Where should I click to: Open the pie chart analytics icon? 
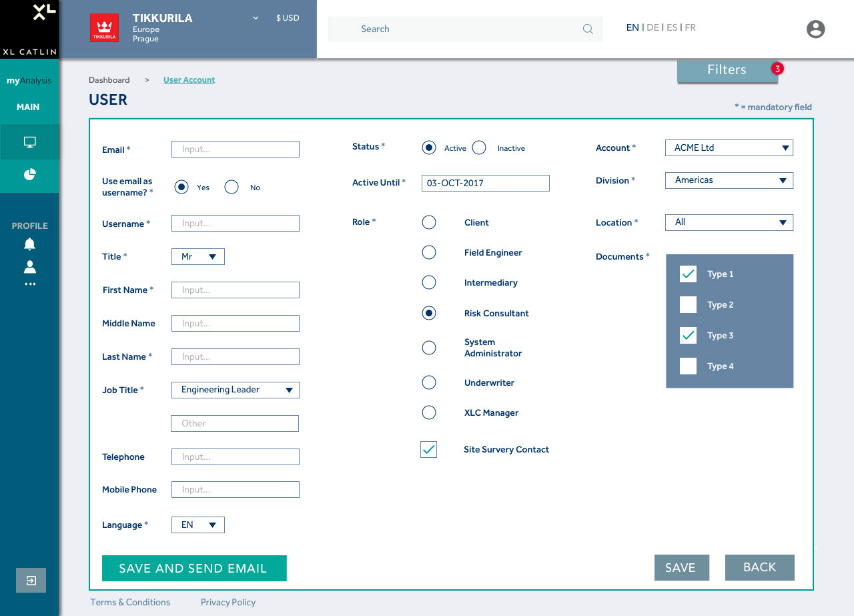tap(29, 175)
